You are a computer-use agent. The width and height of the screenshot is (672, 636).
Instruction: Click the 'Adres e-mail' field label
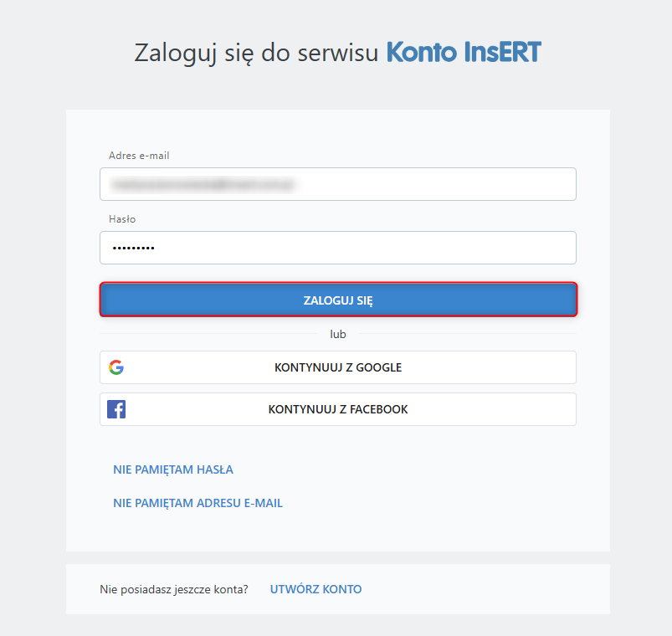(139, 156)
